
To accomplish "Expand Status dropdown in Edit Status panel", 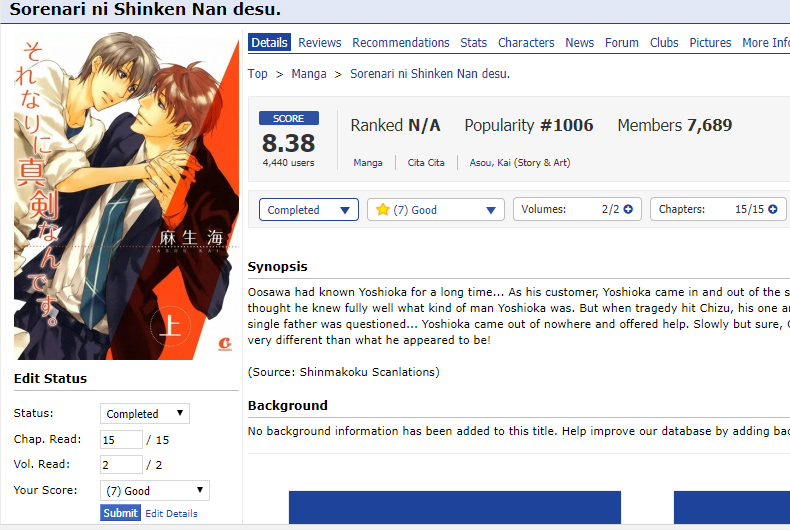I will coord(145,414).
